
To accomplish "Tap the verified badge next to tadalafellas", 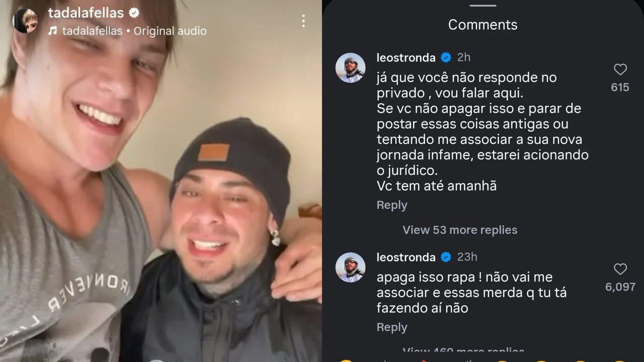I will point(134,13).
